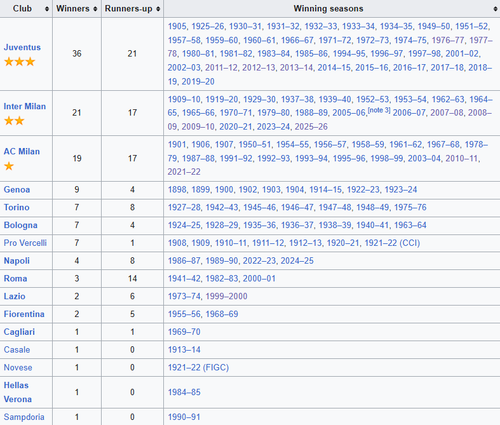Sort by Winners column arrows
Image resolution: width=500 pixels, height=425 pixels.
(x=95, y=9)
